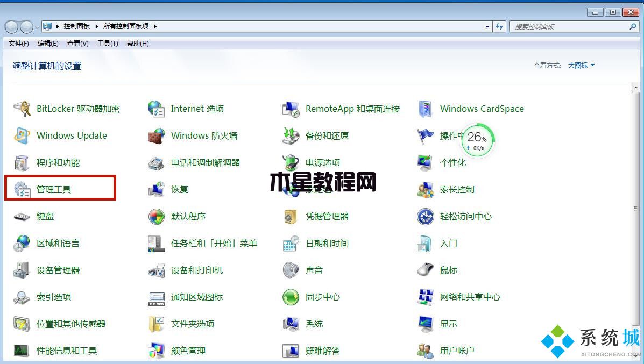Viewport: 644px width, 364px height.
Task: Click 控制面板 breadcrumb segment
Action: [77, 26]
